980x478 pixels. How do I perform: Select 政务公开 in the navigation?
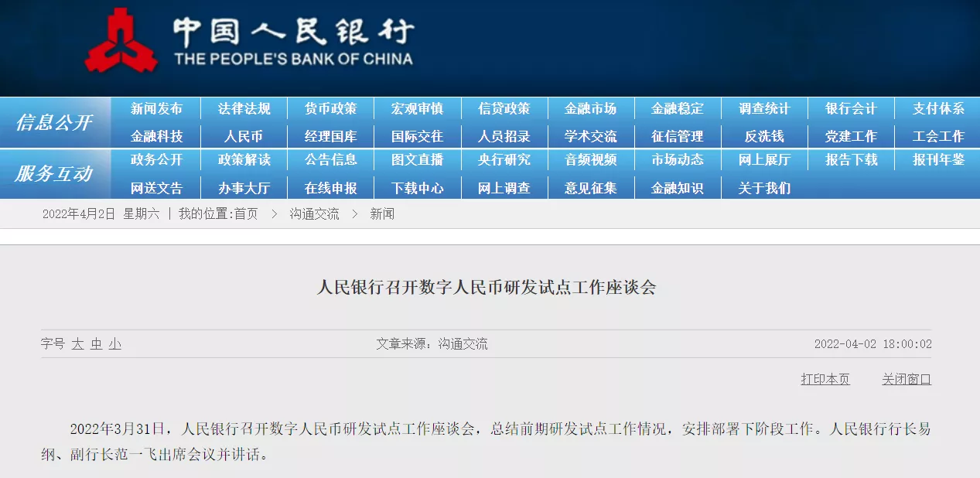[x=157, y=160]
